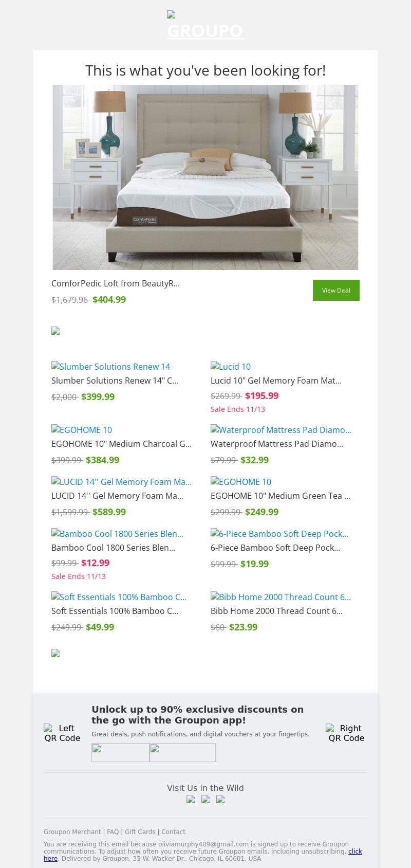Click the second, wider app store badge
Image resolution: width=411 pixels, height=868 pixels.
pos(182,752)
